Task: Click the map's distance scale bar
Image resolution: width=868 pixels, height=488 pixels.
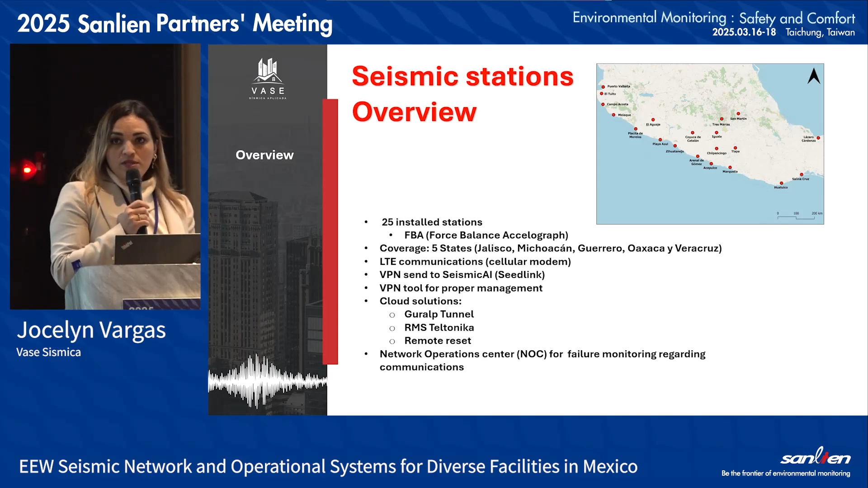Action: click(x=796, y=217)
